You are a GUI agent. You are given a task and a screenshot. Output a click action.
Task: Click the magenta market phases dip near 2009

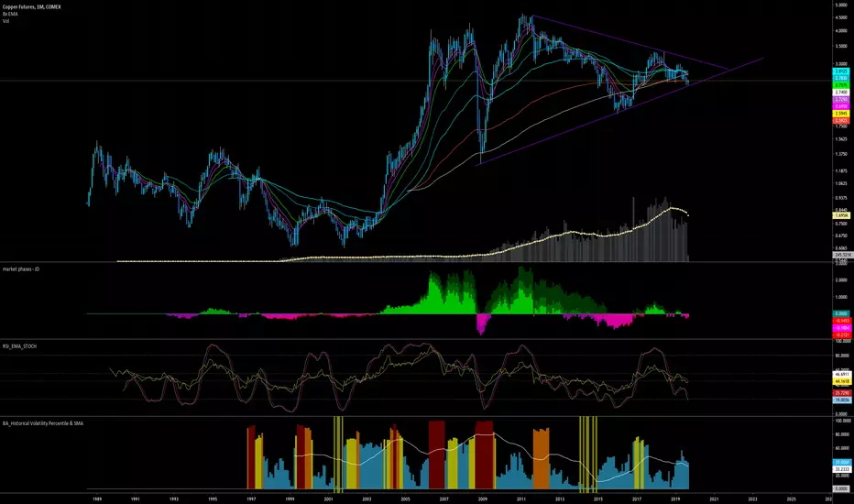[x=481, y=323]
